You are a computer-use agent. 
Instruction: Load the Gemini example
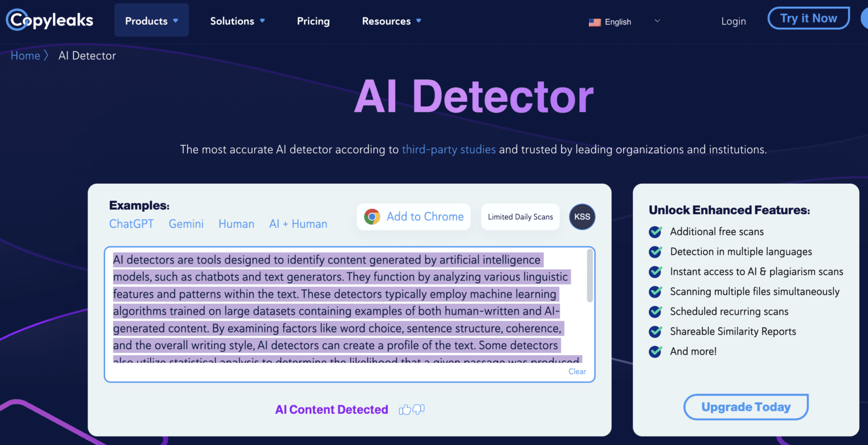coord(186,224)
